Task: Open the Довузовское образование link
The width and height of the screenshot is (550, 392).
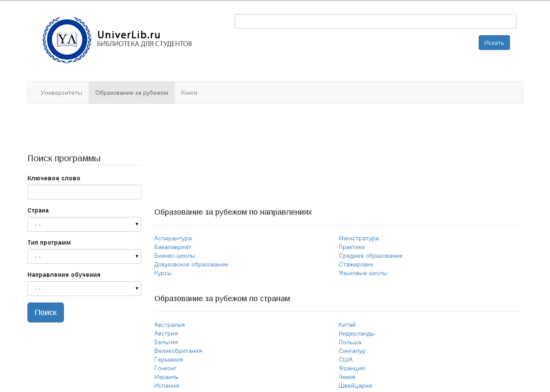Action: [x=191, y=264]
